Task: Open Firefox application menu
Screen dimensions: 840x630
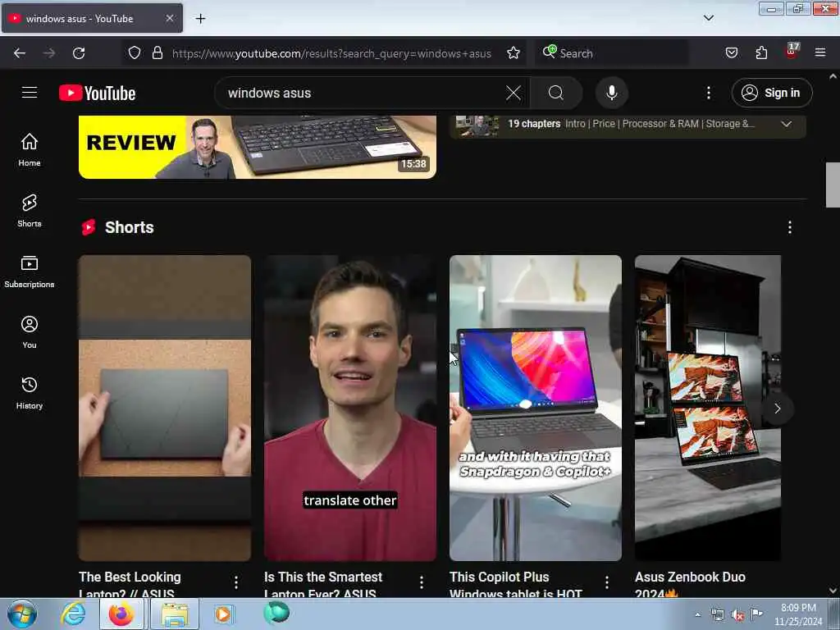Action: pyautogui.click(x=820, y=53)
